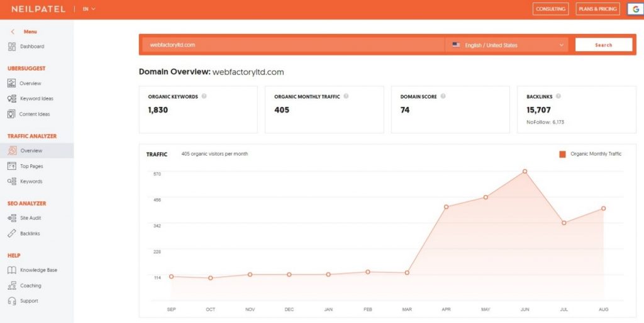Click the Domain Score value 74
Viewport: 644px width, 323px height.
click(405, 110)
